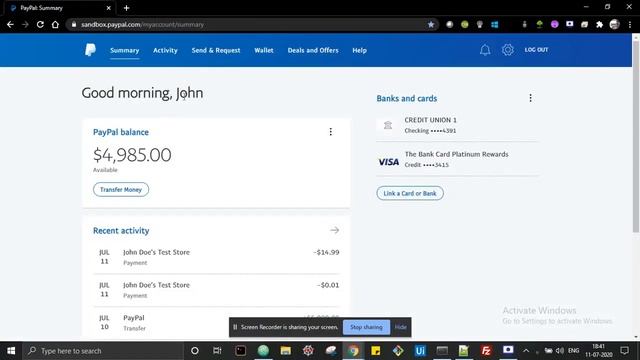This screenshot has width=640, height=360.
Task: Click the taskbar search box
Action: tap(103, 351)
